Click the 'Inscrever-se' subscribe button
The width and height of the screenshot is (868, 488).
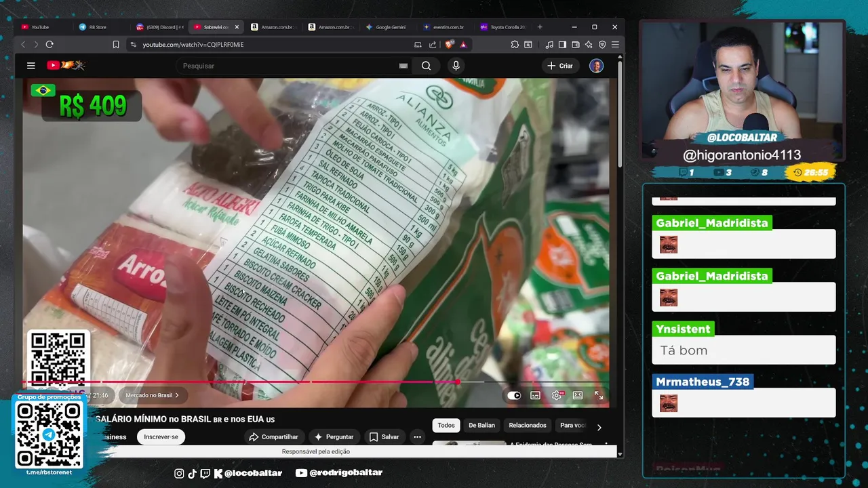pos(161,437)
